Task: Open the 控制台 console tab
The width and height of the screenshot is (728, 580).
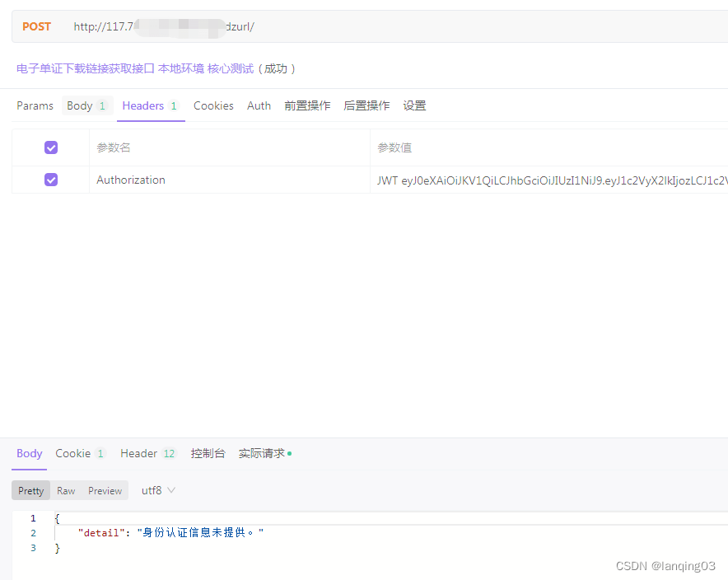Action: click(208, 453)
